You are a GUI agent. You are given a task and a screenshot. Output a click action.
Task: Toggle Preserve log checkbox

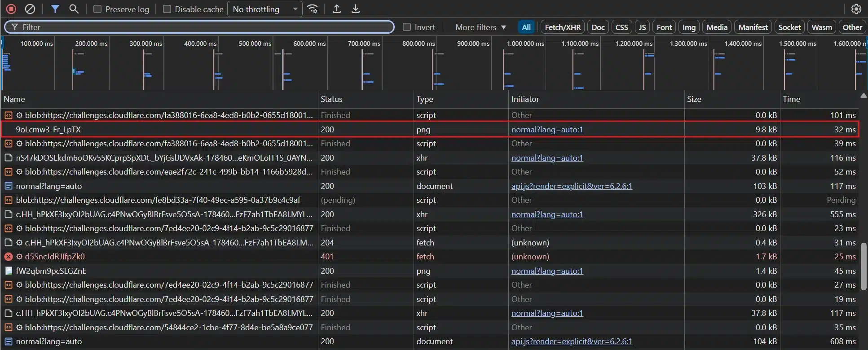97,9
